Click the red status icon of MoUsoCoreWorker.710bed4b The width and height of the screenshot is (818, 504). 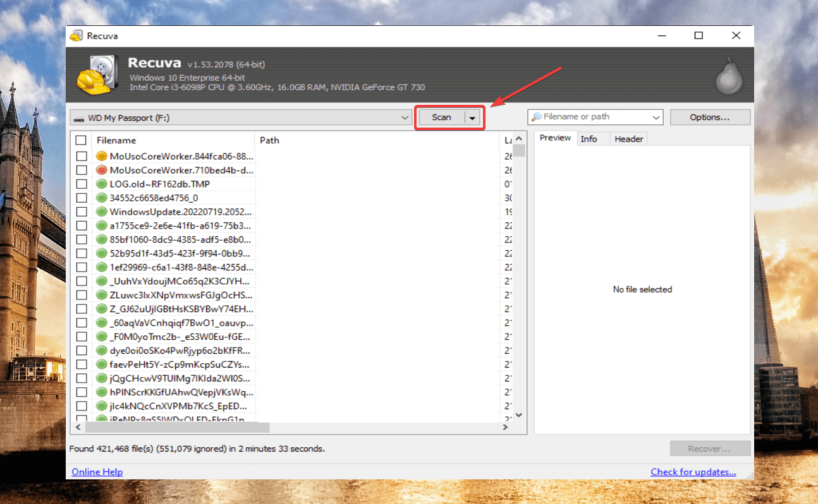[101, 170]
